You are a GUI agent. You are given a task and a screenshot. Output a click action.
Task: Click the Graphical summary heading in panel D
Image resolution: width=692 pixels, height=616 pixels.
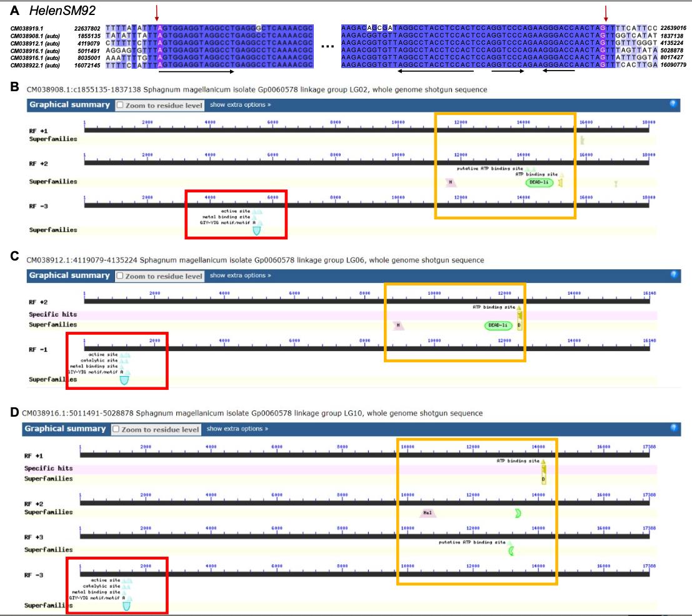(x=66, y=429)
